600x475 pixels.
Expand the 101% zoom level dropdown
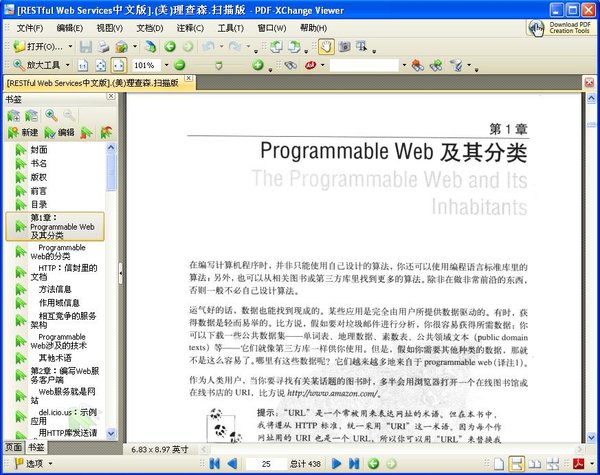[165, 65]
